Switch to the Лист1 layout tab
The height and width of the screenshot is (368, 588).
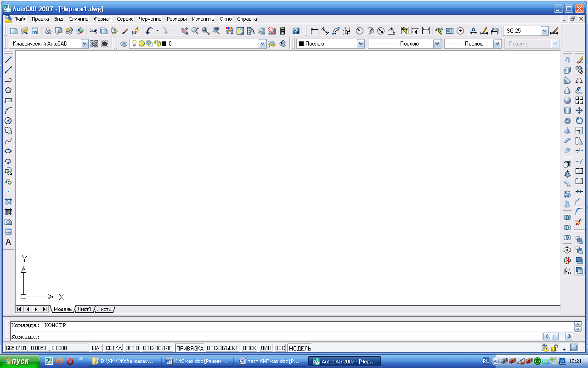click(84, 309)
